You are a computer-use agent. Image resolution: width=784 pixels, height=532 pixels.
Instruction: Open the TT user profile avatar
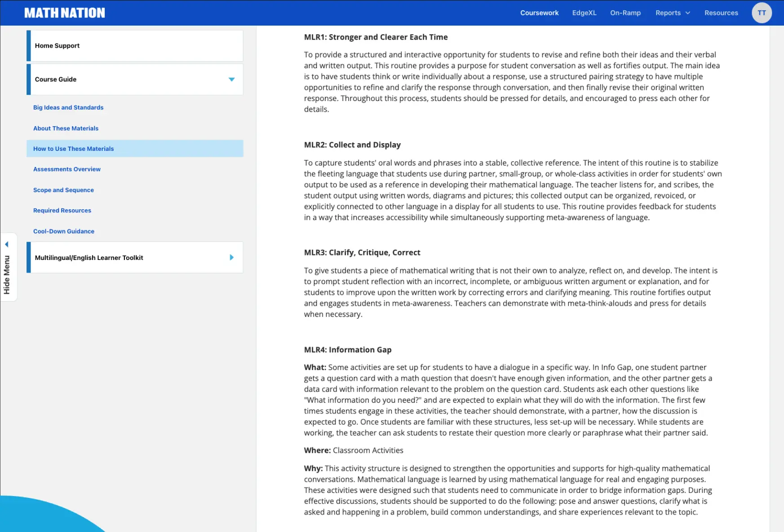[x=762, y=13]
